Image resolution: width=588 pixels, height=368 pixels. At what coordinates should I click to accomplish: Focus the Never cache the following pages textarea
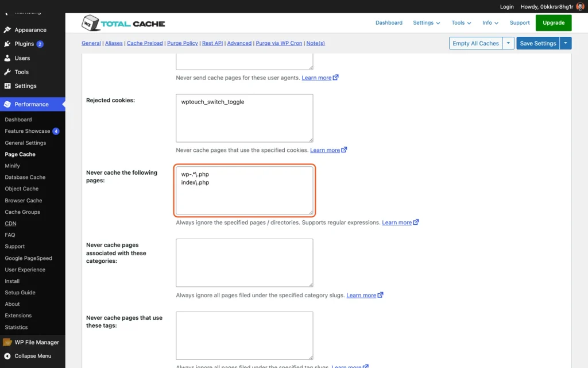pos(245,190)
